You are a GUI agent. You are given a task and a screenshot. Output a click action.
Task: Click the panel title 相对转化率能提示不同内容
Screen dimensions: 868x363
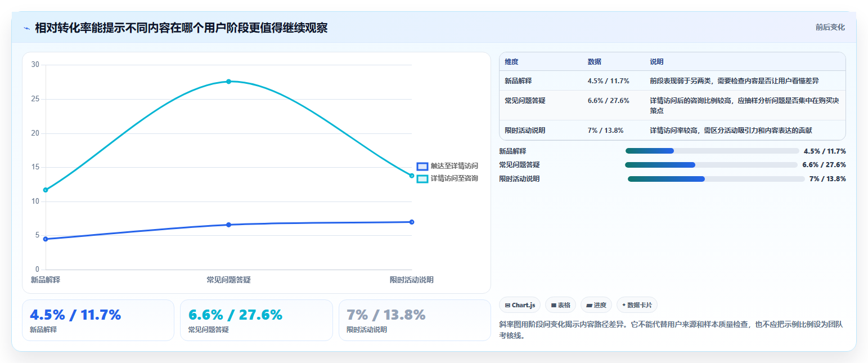[x=181, y=28]
